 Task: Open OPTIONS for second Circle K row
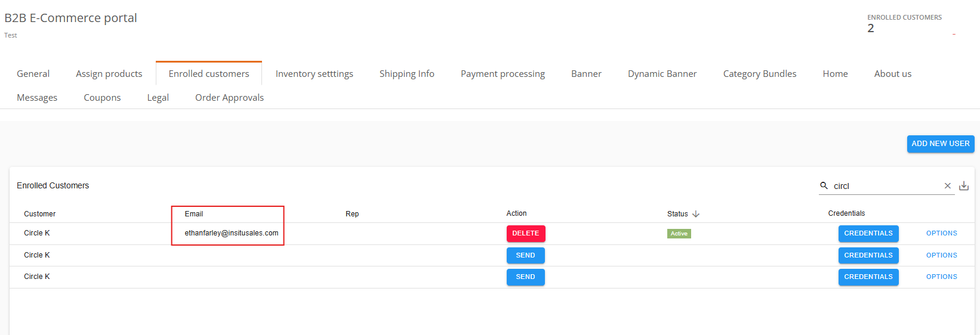tap(942, 255)
